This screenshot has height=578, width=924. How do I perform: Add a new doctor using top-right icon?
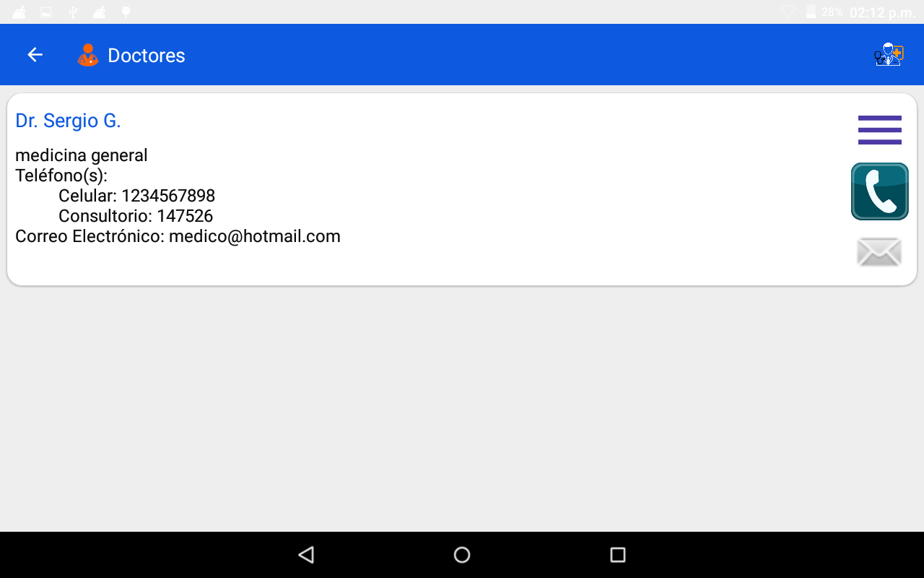(x=889, y=55)
